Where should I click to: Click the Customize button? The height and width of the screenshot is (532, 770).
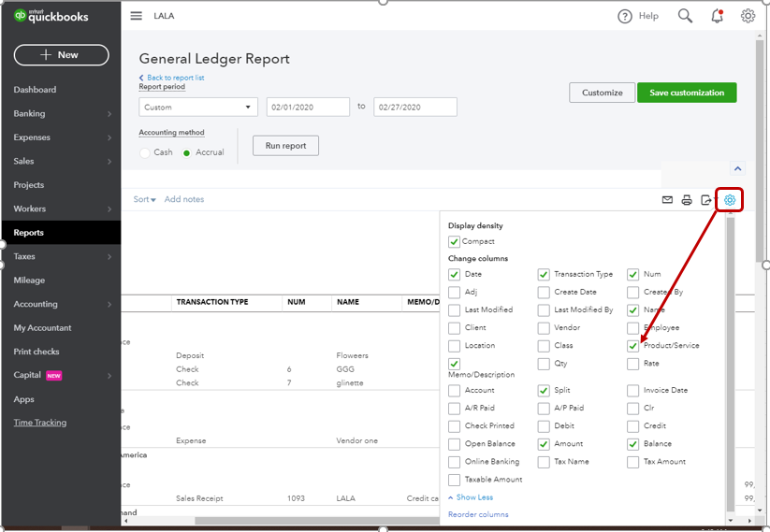[x=602, y=93]
